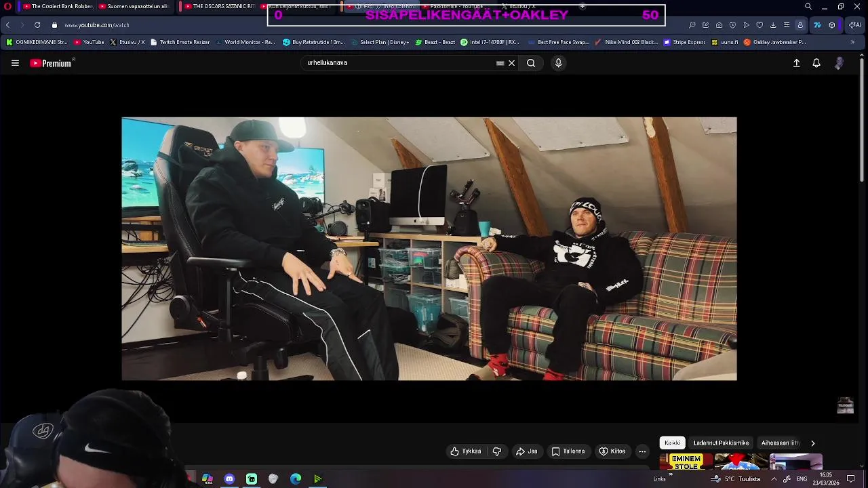Show hidden system tray icons chevron
Image resolution: width=868 pixels, height=488 pixels.
[774, 479]
